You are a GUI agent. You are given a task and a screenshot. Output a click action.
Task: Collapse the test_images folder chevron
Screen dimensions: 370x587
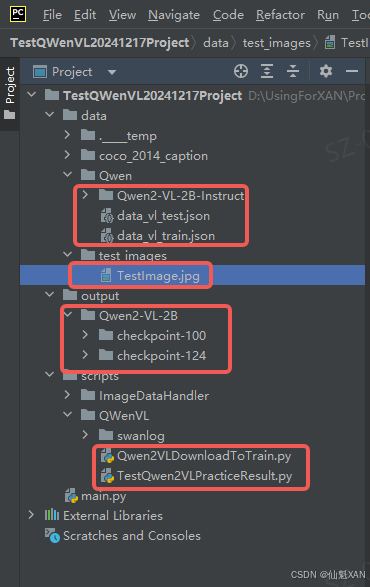pos(67,255)
